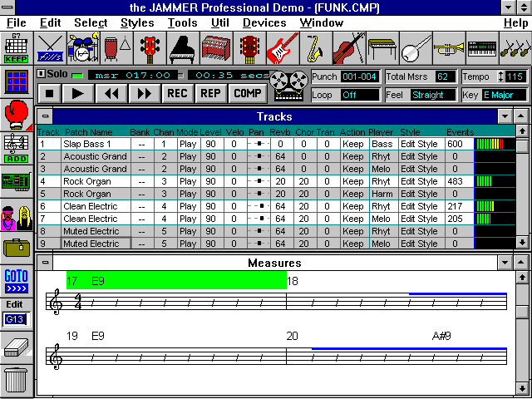Open the Tracks window control menu
This screenshot has height=399, width=532.
(x=46, y=116)
